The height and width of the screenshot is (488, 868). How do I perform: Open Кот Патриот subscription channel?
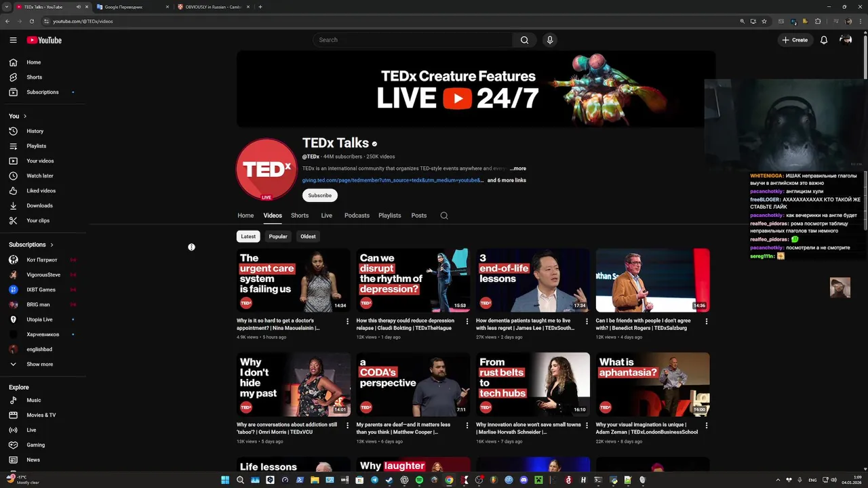43,260
